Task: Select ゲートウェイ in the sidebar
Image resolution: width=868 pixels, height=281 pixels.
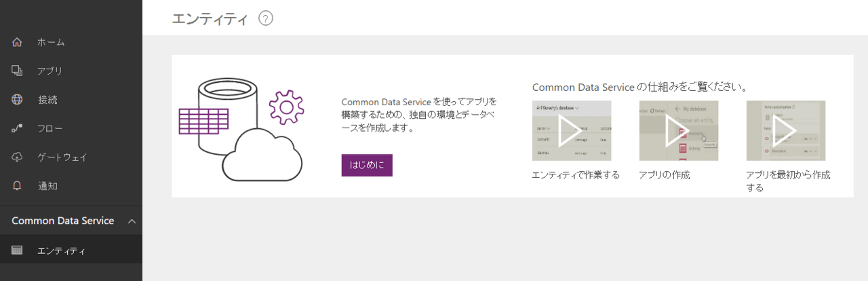Action: [x=62, y=157]
